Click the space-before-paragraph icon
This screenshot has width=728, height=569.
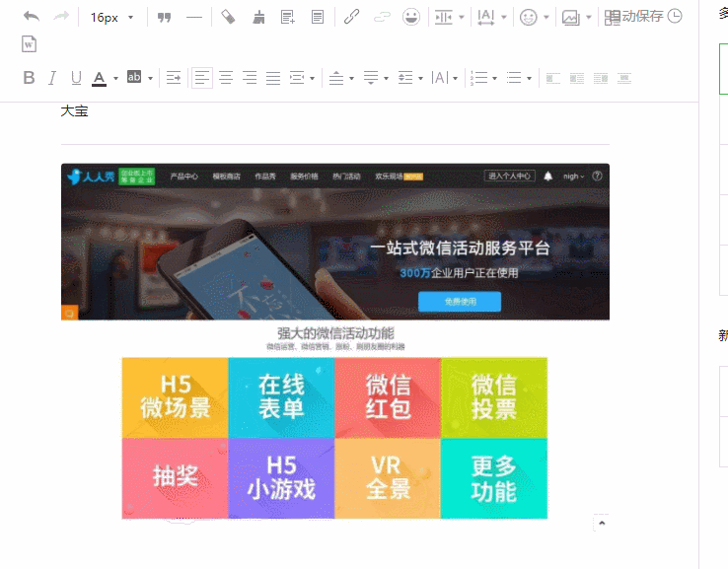(x=336, y=78)
